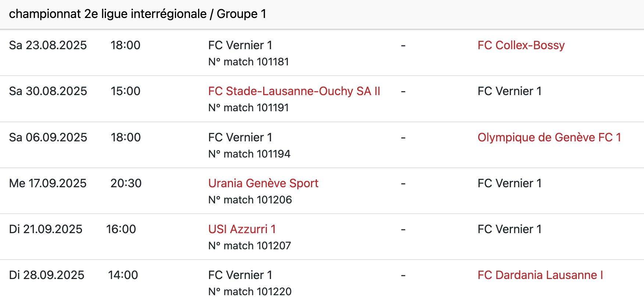Select the 16:00 kickoff time
The height and width of the screenshot is (304, 644).
tap(121, 229)
